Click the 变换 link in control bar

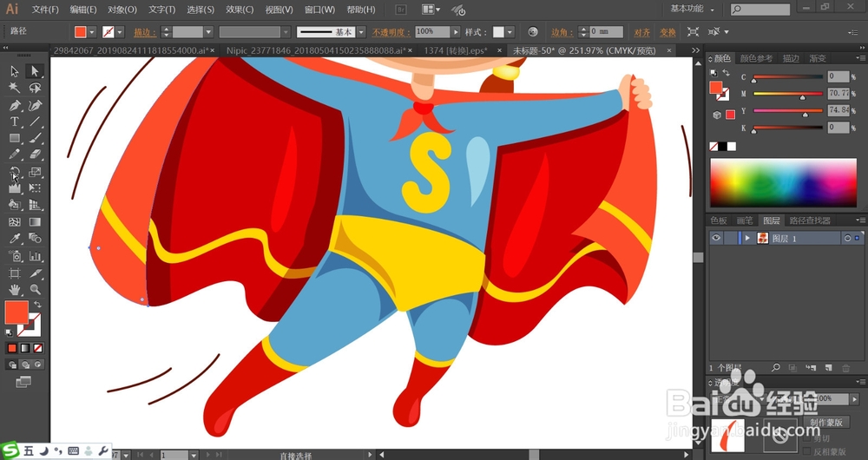tap(667, 32)
